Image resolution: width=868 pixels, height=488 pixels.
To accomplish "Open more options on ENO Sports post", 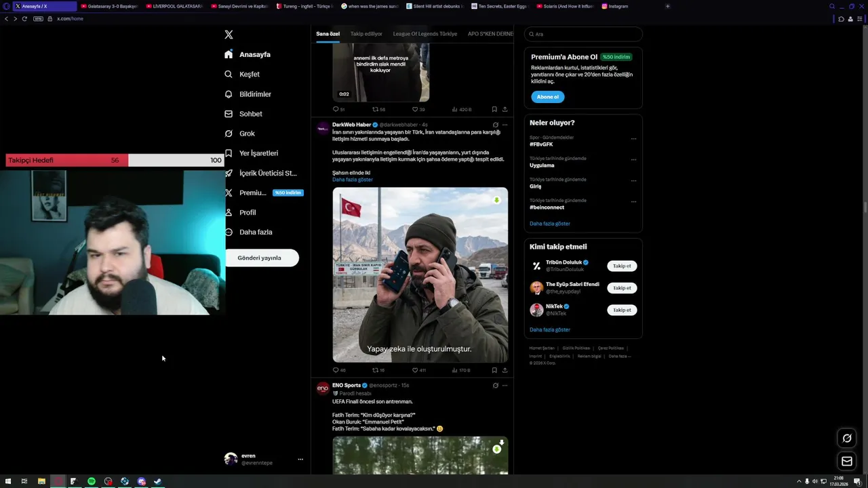I will point(505,385).
